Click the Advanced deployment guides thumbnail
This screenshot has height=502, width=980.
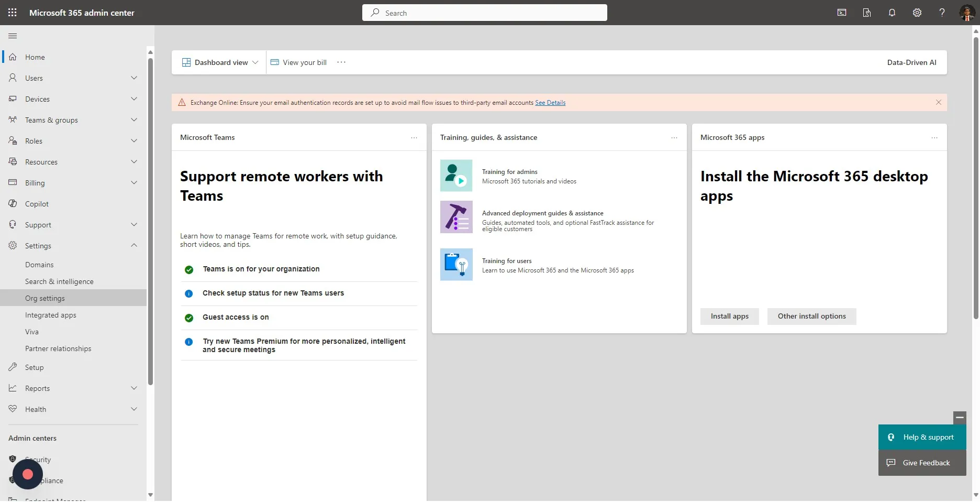click(456, 217)
